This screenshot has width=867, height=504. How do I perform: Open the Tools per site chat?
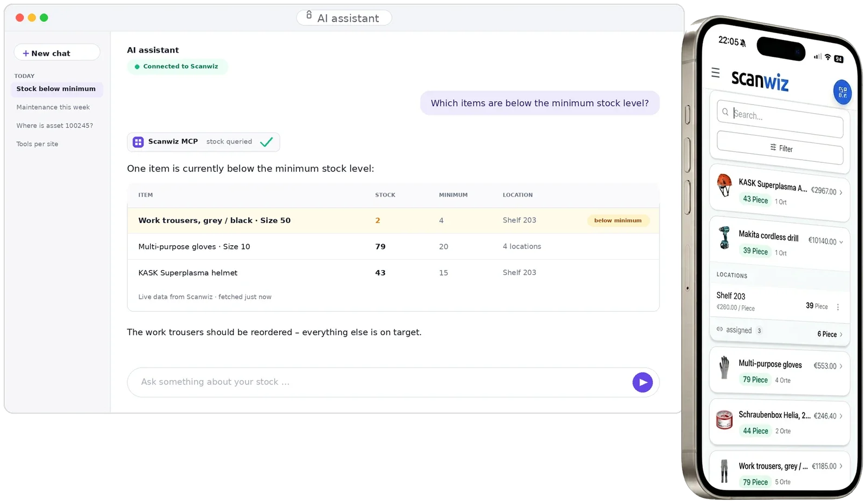pos(37,144)
